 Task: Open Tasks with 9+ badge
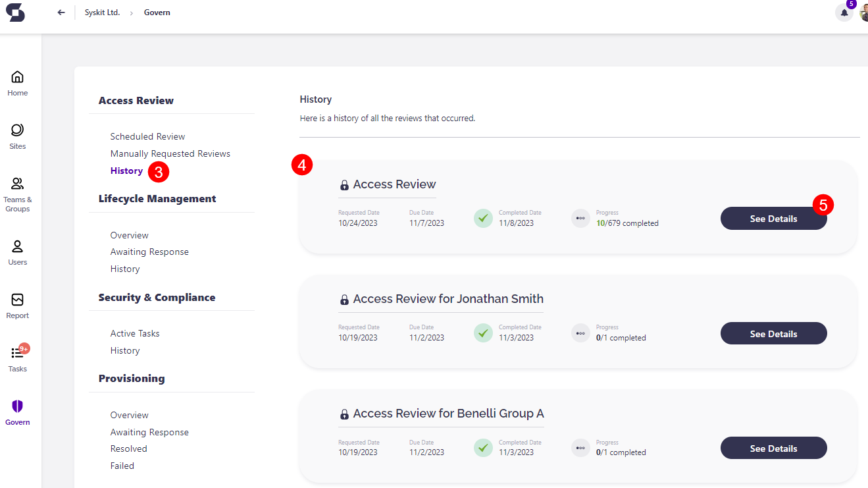point(18,359)
